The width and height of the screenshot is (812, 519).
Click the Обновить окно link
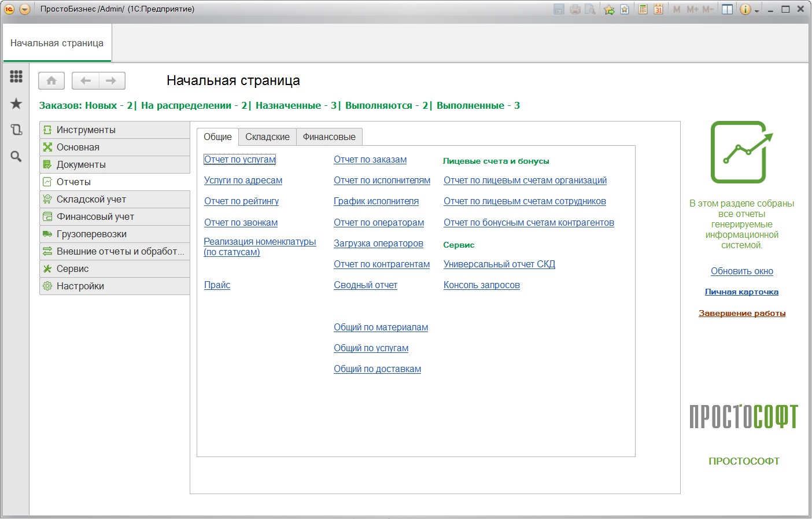(x=741, y=271)
